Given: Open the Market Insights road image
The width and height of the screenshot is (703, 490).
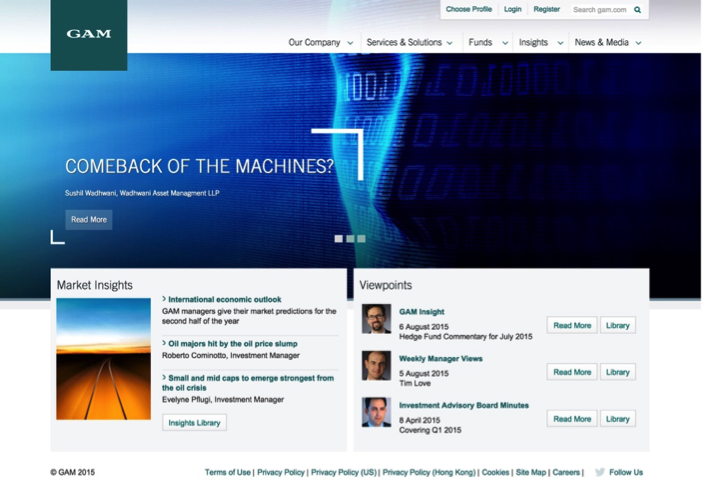Looking at the screenshot, I should pyautogui.click(x=103, y=358).
